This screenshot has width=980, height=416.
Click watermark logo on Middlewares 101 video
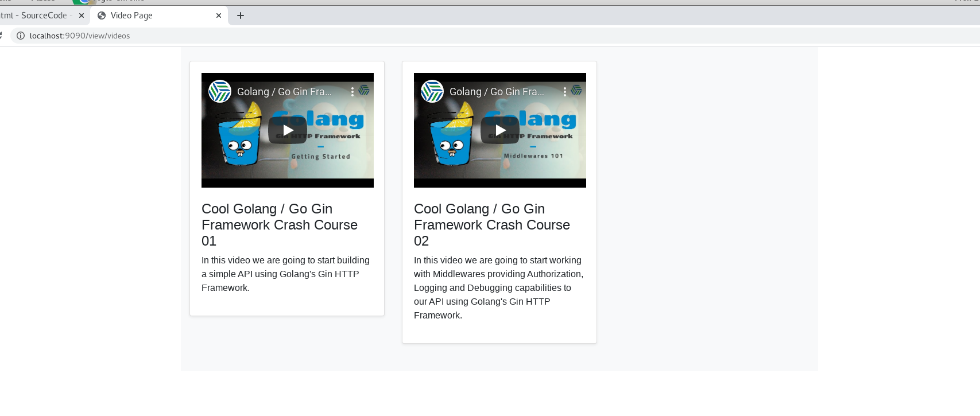(576, 90)
